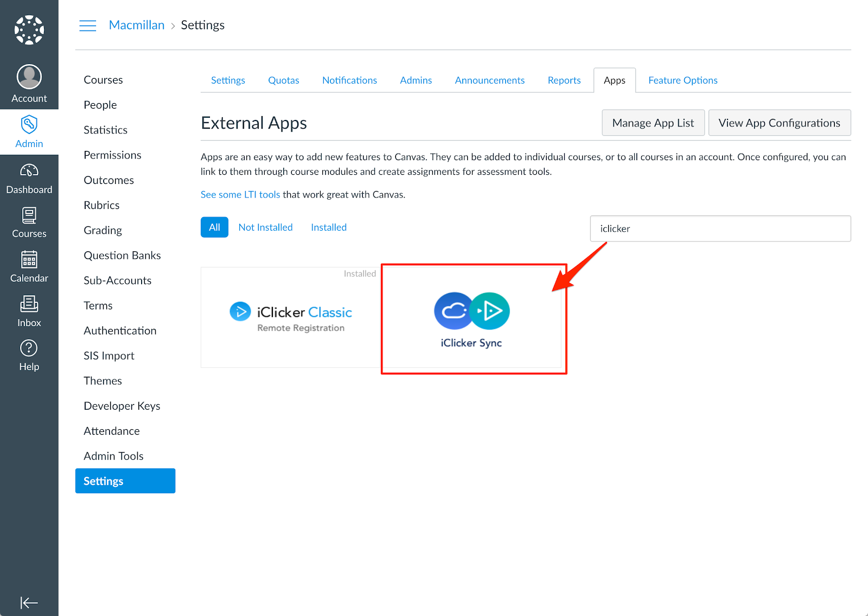Click the Canvas logo at top left

tap(29, 30)
